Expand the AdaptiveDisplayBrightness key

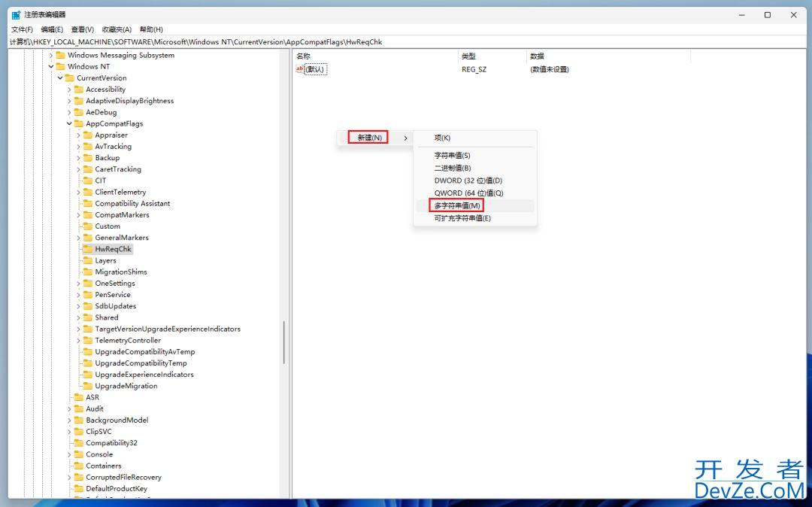(69, 101)
